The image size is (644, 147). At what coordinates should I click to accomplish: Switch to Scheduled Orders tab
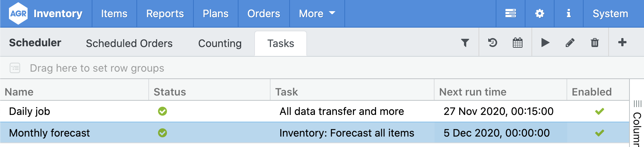click(x=129, y=43)
